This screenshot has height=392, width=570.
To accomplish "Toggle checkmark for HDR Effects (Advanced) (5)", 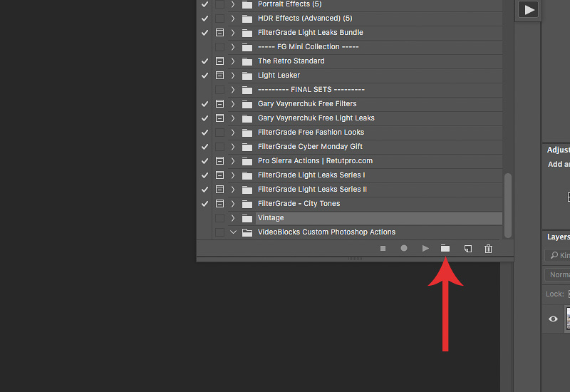I will click(x=204, y=19).
